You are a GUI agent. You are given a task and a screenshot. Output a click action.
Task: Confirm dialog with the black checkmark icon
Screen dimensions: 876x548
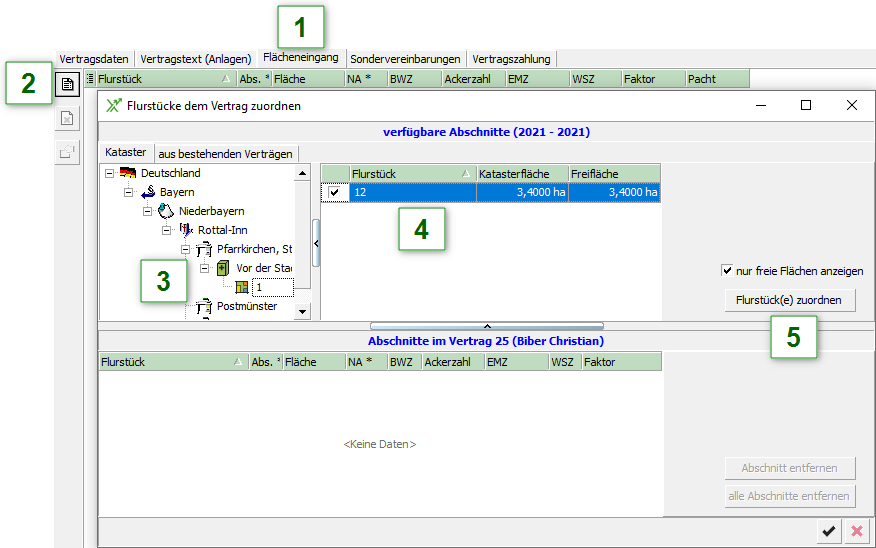[x=828, y=532]
